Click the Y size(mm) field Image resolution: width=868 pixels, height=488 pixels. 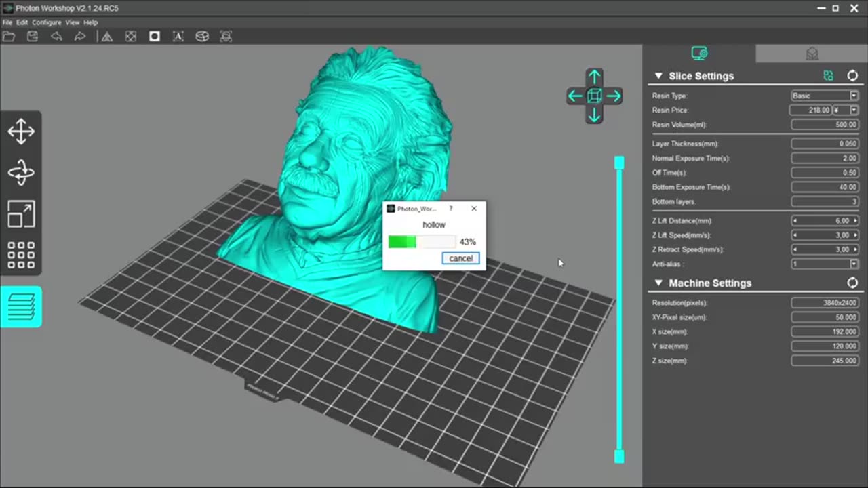pos(825,346)
